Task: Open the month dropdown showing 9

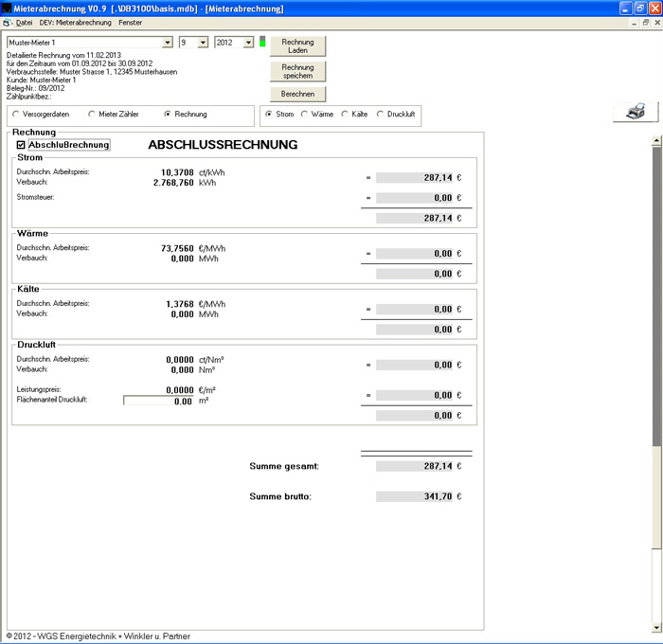Action: (203, 43)
